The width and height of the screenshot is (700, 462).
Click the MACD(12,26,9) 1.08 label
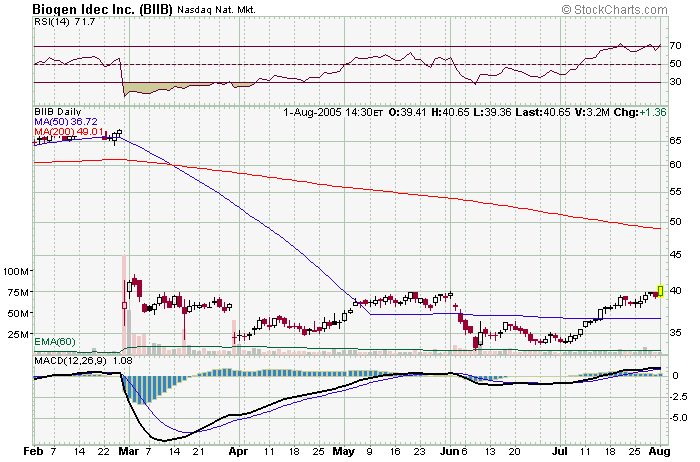click(x=83, y=360)
